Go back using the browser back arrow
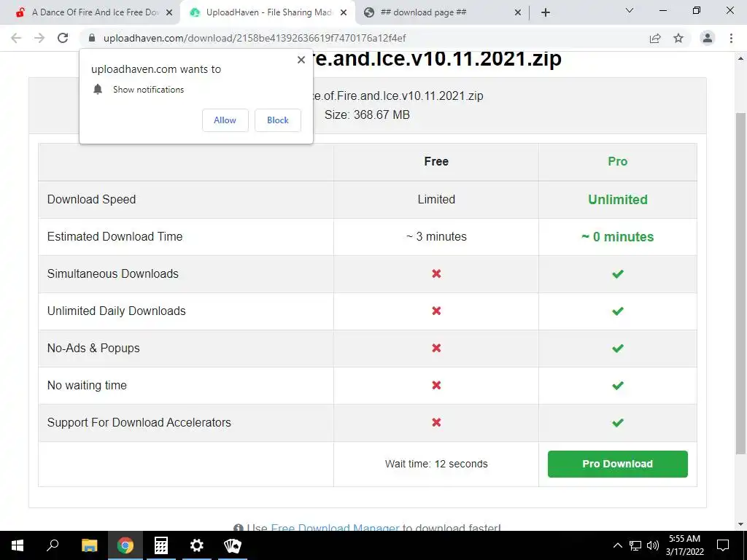 [x=16, y=38]
